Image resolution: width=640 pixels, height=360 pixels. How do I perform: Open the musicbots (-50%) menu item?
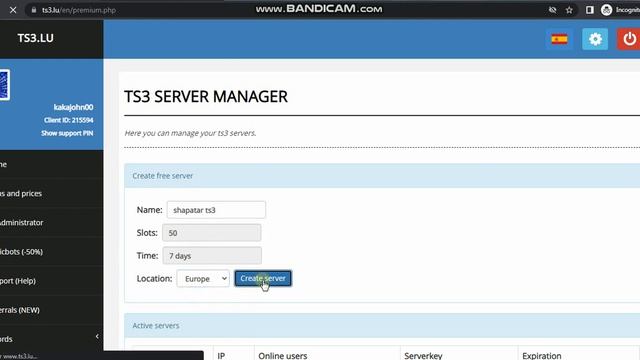pos(51,252)
